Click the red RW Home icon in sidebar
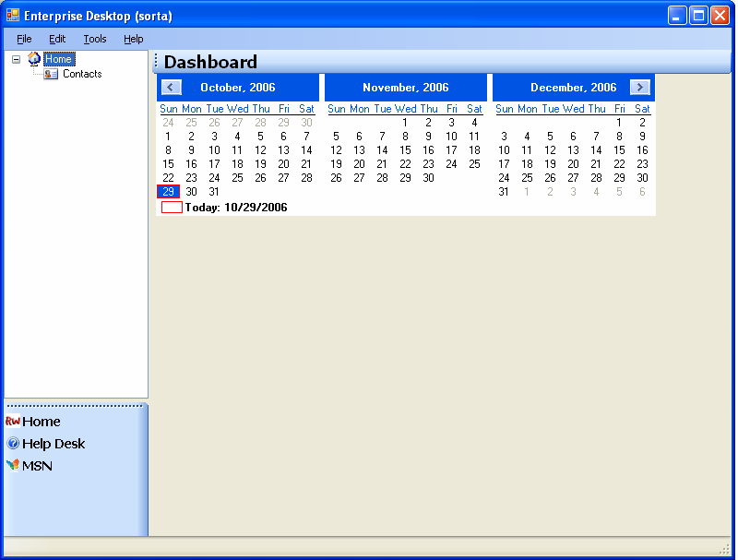 point(13,422)
